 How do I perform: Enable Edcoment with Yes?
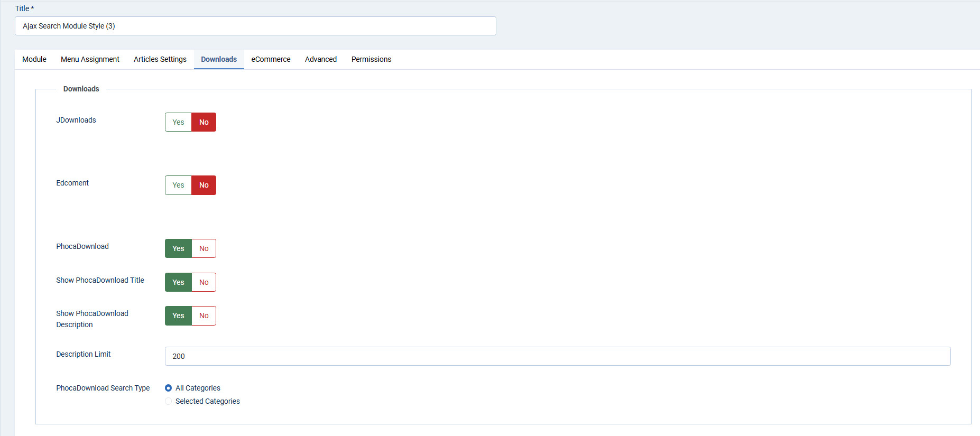tap(178, 185)
